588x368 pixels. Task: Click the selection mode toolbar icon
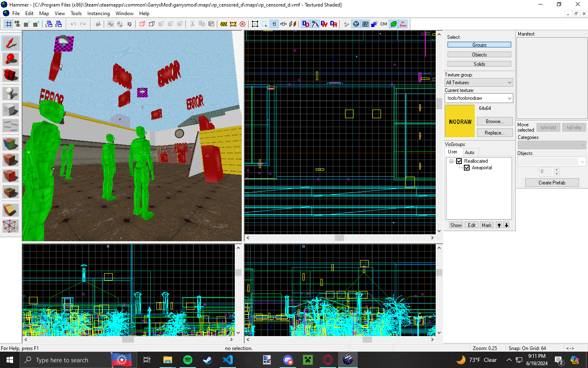[x=255, y=24]
